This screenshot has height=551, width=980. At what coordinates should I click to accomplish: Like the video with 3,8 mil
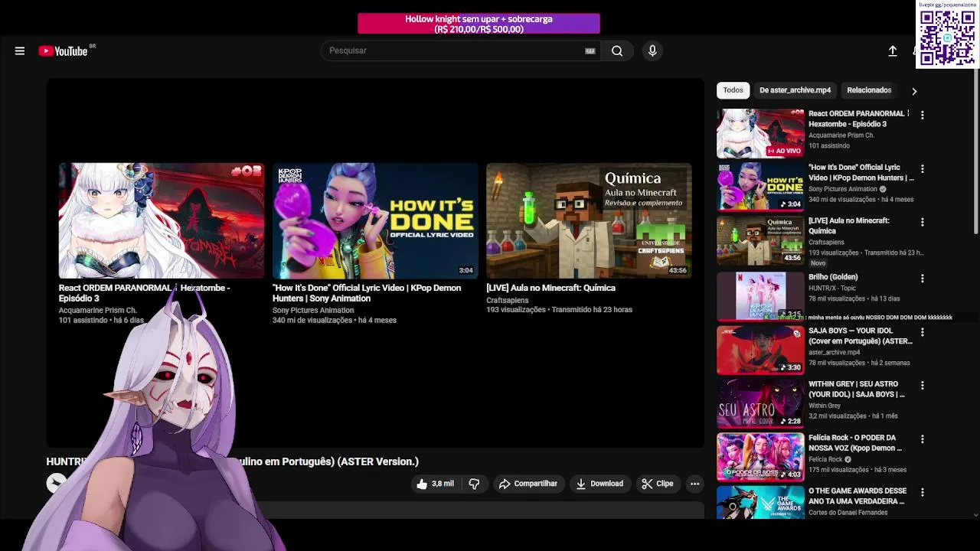435,484
